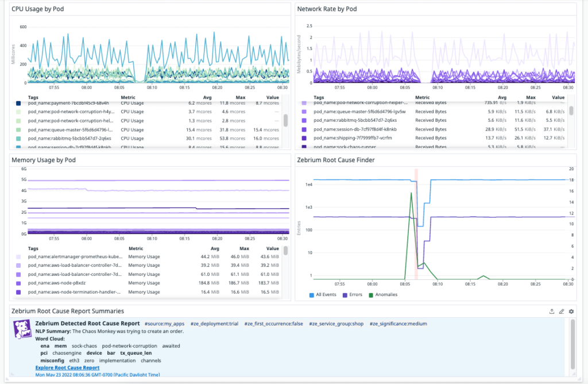The height and width of the screenshot is (384, 588).
Task: Open the settings gear on Report Summaries
Action: [x=571, y=311]
